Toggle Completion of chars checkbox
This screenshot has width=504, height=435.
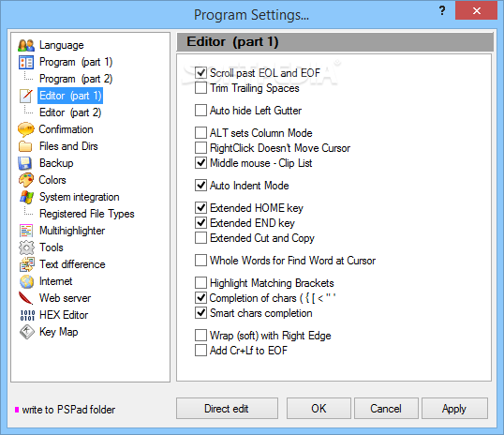click(x=200, y=297)
